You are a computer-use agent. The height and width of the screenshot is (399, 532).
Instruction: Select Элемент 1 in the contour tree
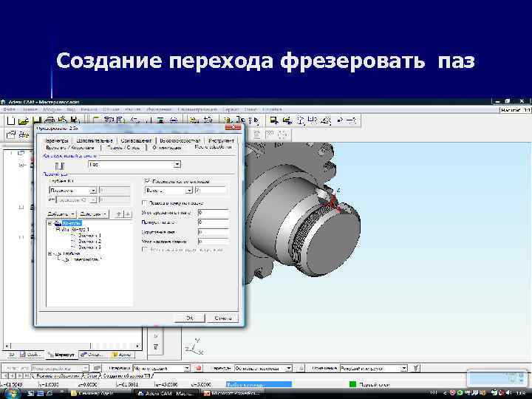[x=89, y=236]
